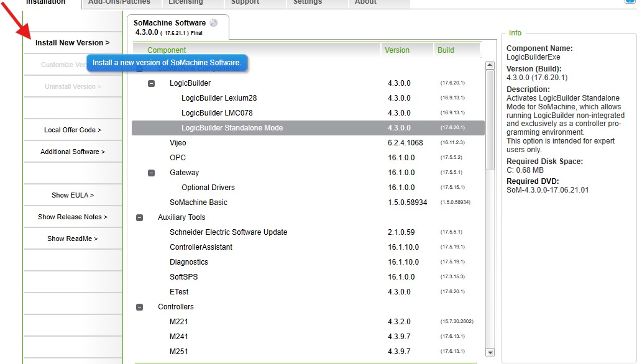Show the EULA document
Image resolution: width=637 pixels, height=364 pixels.
click(73, 195)
